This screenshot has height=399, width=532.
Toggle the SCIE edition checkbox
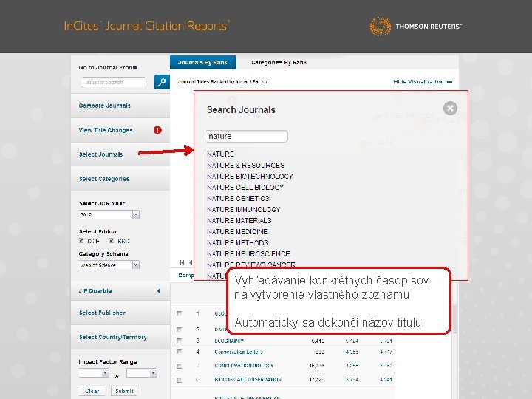click(x=81, y=241)
